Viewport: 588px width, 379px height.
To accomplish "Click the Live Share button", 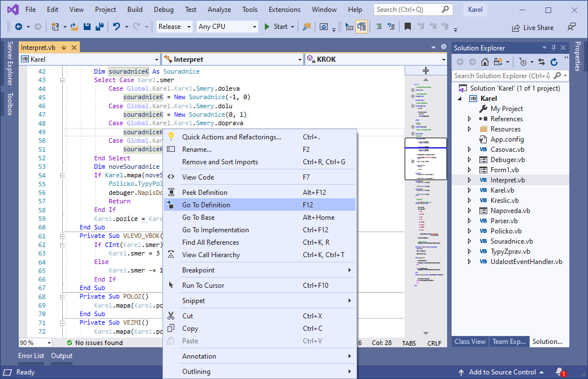I will tap(533, 28).
